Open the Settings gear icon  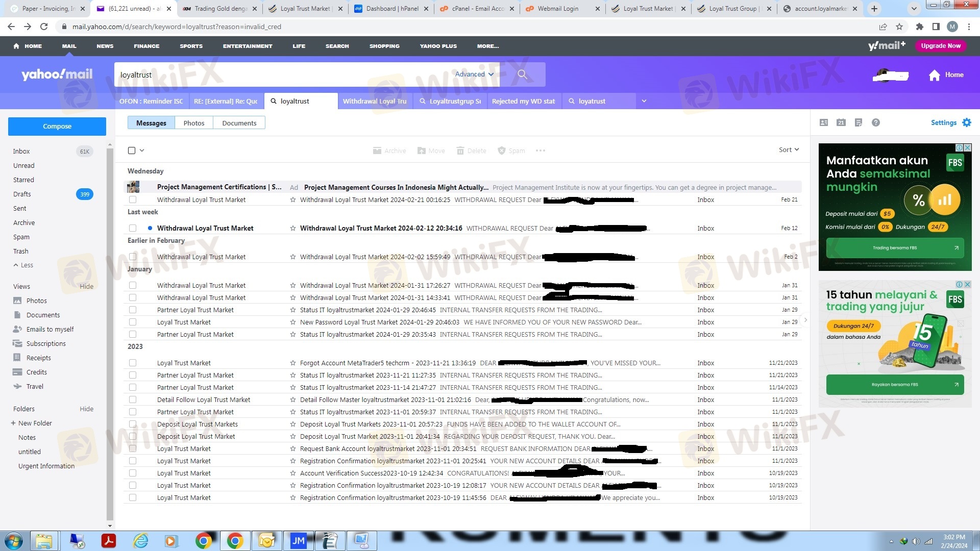point(966,122)
